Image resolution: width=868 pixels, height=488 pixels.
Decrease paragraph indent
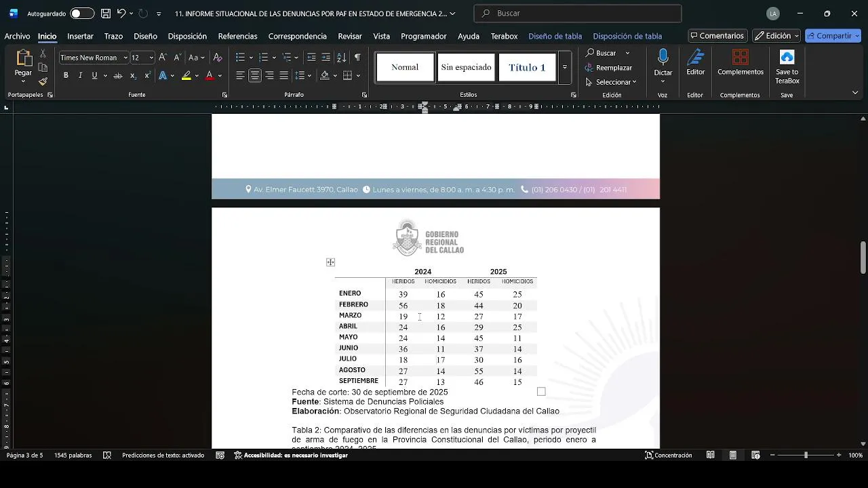coord(311,58)
